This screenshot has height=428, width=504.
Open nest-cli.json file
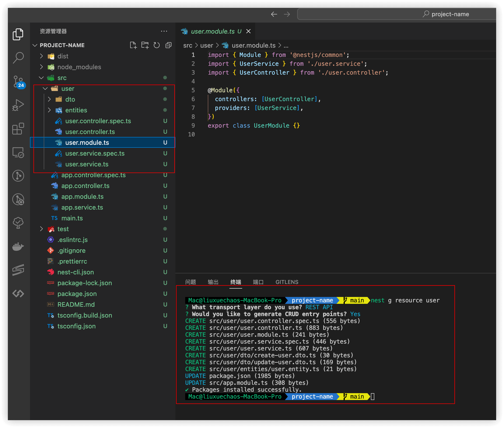(102, 272)
